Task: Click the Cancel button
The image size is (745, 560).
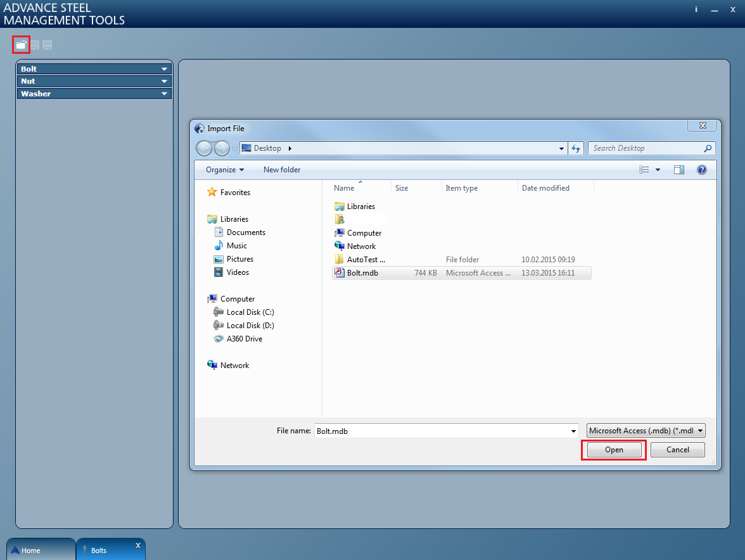Action: tap(678, 450)
